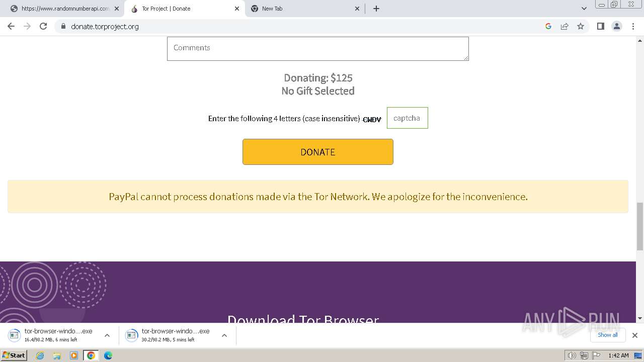Reload the donate page
644x362 pixels.
(43, 26)
